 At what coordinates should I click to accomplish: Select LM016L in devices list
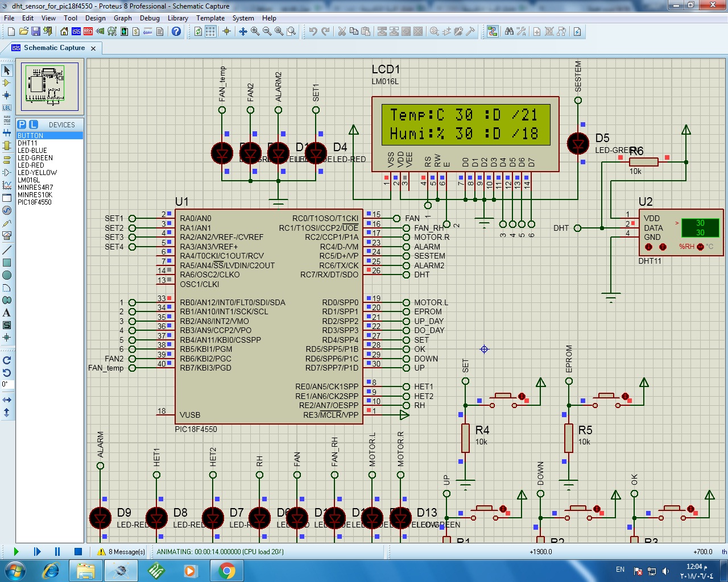(x=29, y=180)
